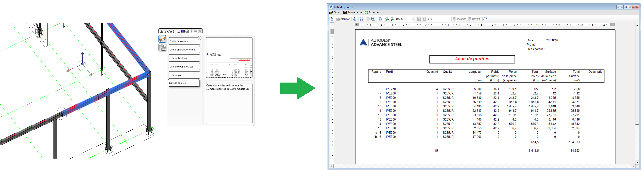The height and width of the screenshot is (183, 644).
Task: Click the Liste de poutres window title icon
Action: (331, 7)
